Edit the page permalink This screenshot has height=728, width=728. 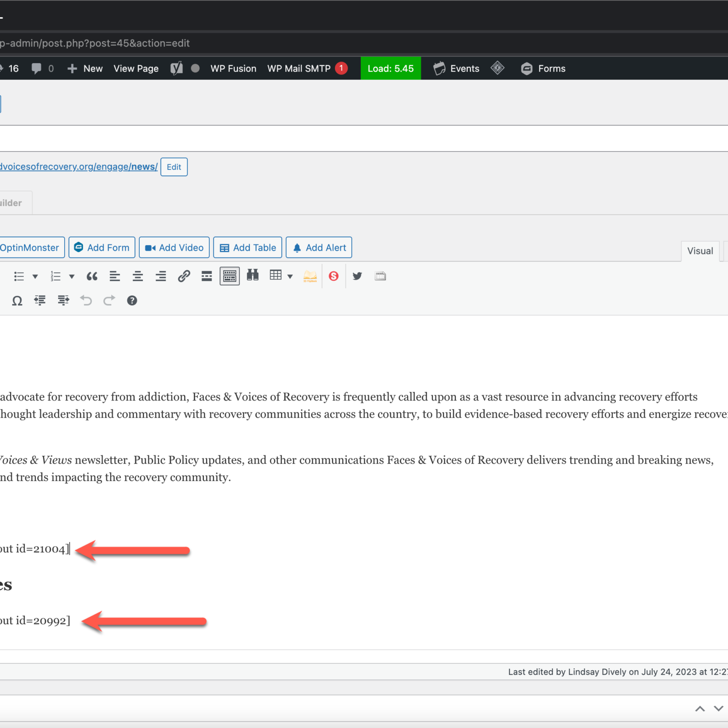(174, 167)
